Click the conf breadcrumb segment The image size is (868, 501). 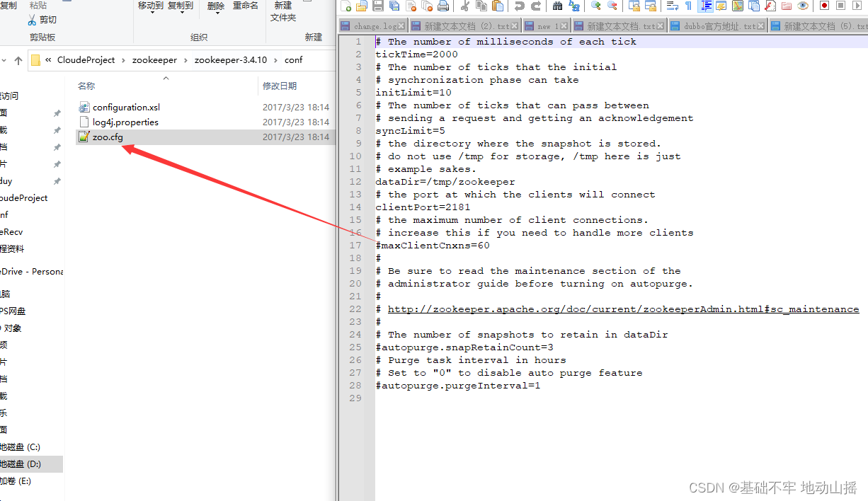tap(293, 60)
